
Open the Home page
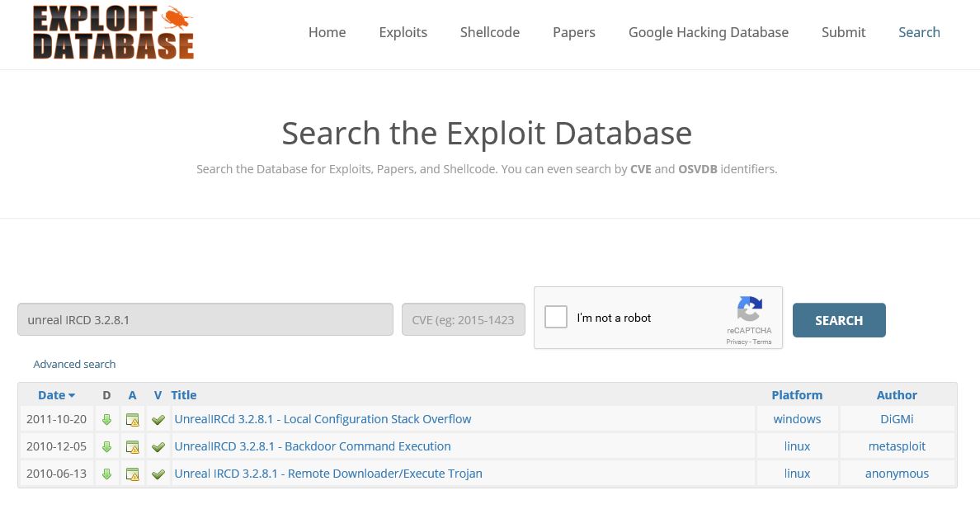point(327,32)
